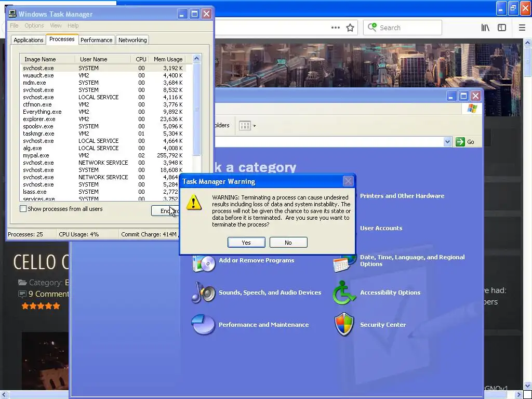The height and width of the screenshot is (399, 532).
Task: Open the Help menu in Task Manager
Action: pos(73,25)
